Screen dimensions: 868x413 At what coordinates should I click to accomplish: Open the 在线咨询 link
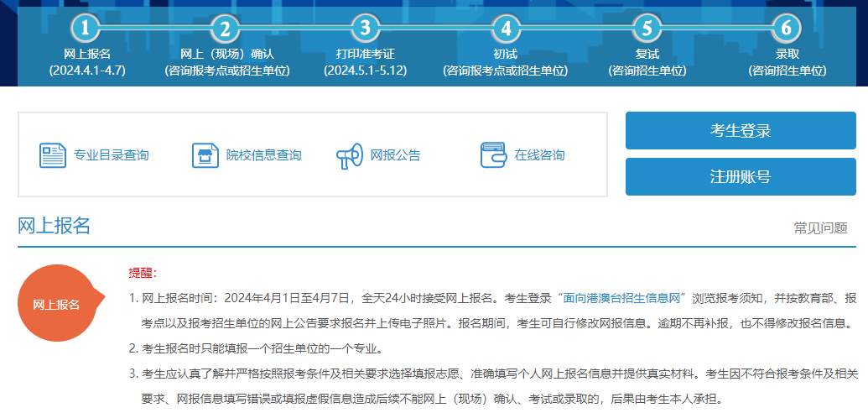[539, 155]
